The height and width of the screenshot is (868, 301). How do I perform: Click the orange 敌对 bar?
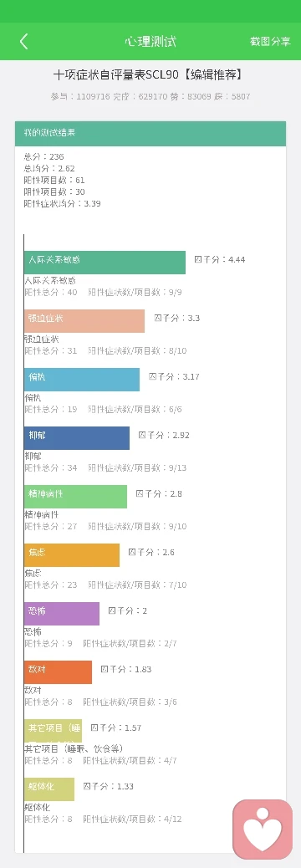coord(58,672)
